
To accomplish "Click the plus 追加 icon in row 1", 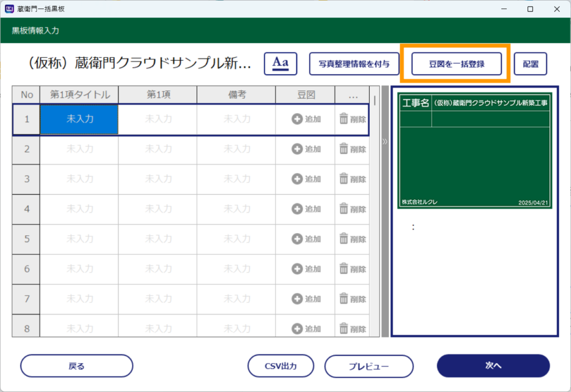I will click(x=297, y=119).
